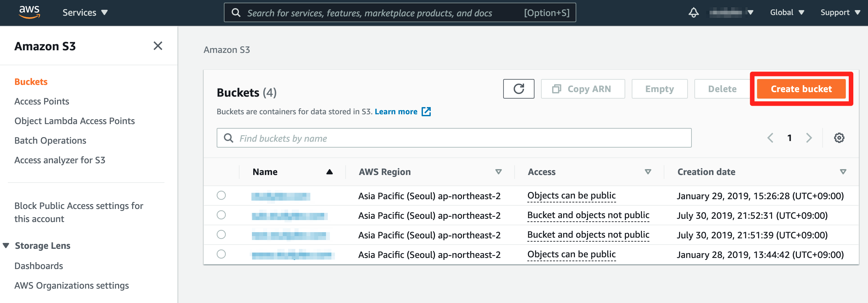The width and height of the screenshot is (868, 303).
Task: Click 'July 30, 2019, 21:52:31' date cell
Action: click(x=752, y=216)
